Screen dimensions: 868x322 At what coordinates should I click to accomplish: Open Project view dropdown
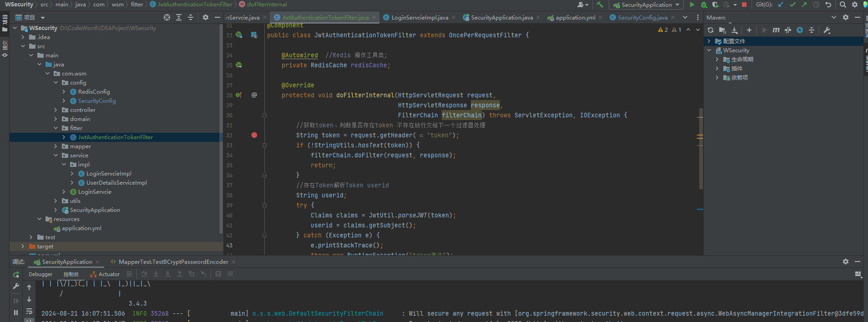click(x=43, y=18)
